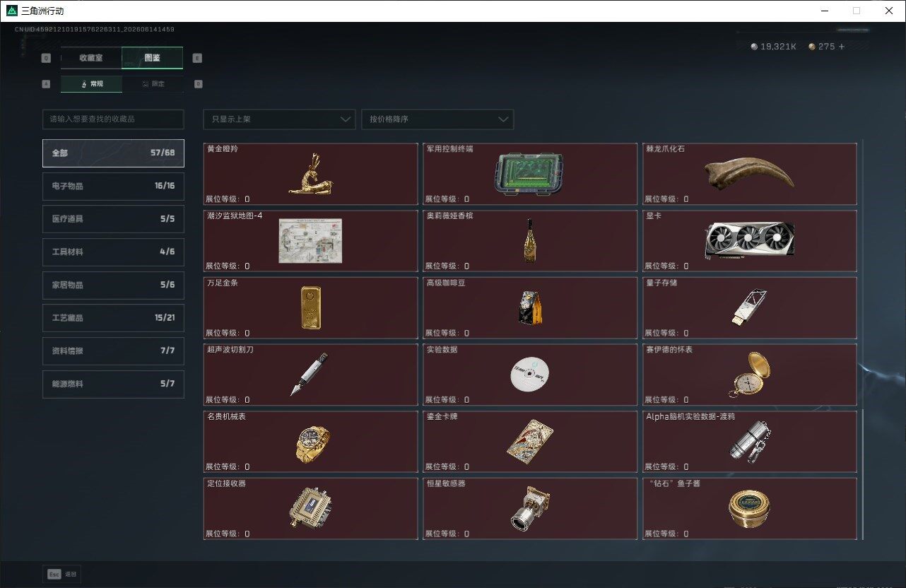Click the Q key hint beside 收藏室
The width and height of the screenshot is (906, 588).
coord(47,58)
